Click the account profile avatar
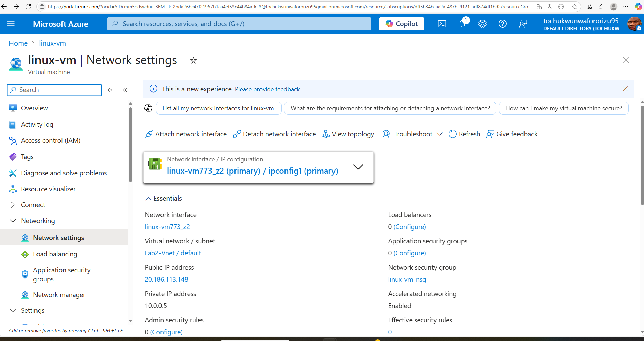 [x=634, y=24]
